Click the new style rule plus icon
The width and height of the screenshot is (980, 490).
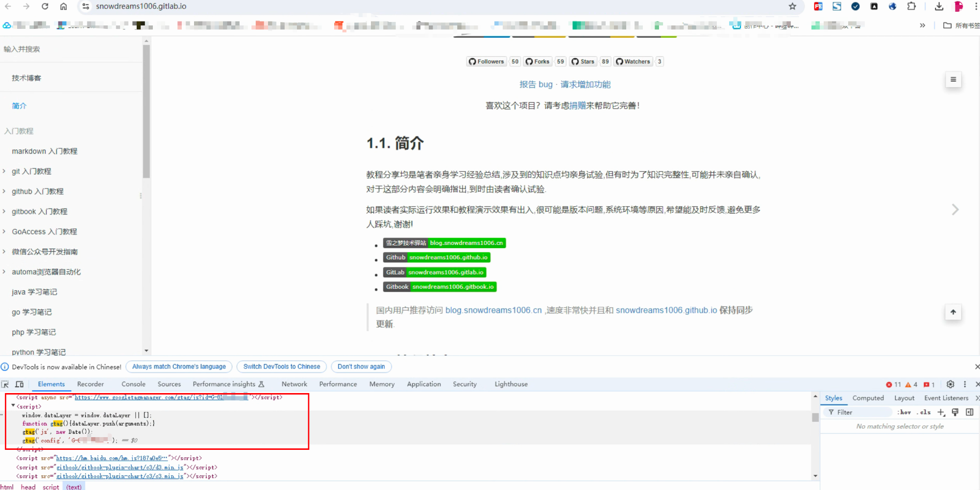pos(940,412)
